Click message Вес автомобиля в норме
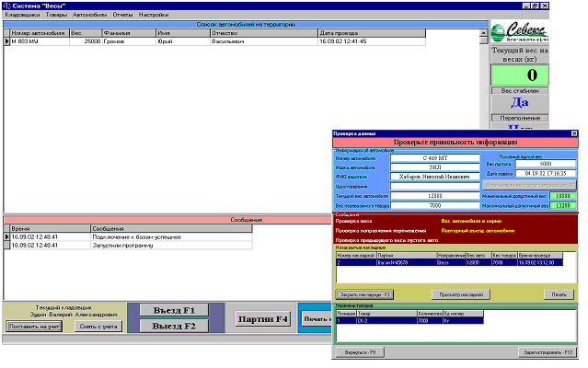Image resolution: width=588 pixels, height=368 pixels. point(471,221)
